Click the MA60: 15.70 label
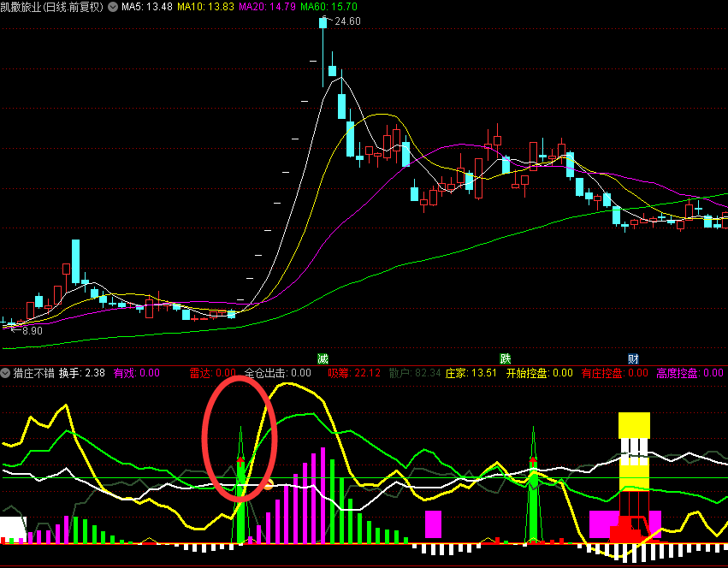This screenshot has width=728, height=568. click(328, 7)
